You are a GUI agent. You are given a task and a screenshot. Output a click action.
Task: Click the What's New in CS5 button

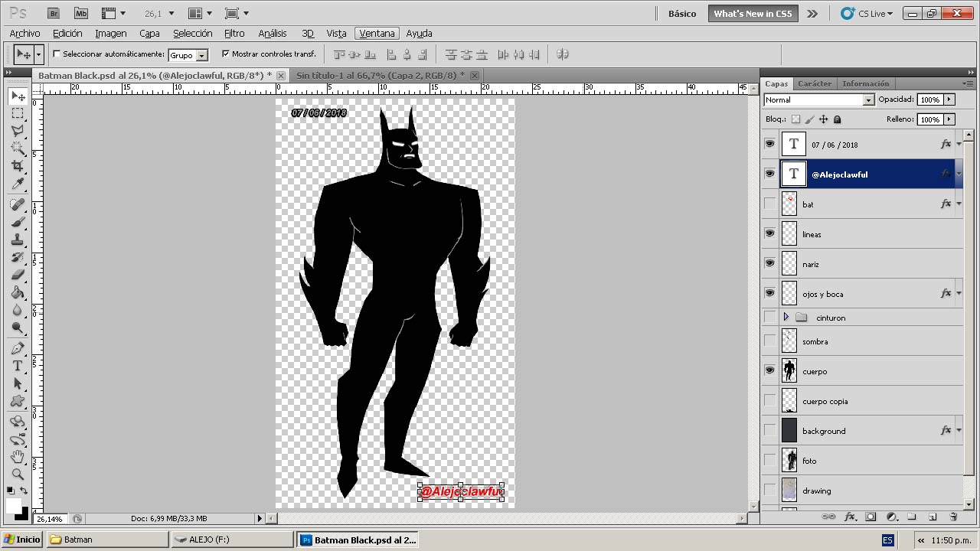[x=753, y=14]
